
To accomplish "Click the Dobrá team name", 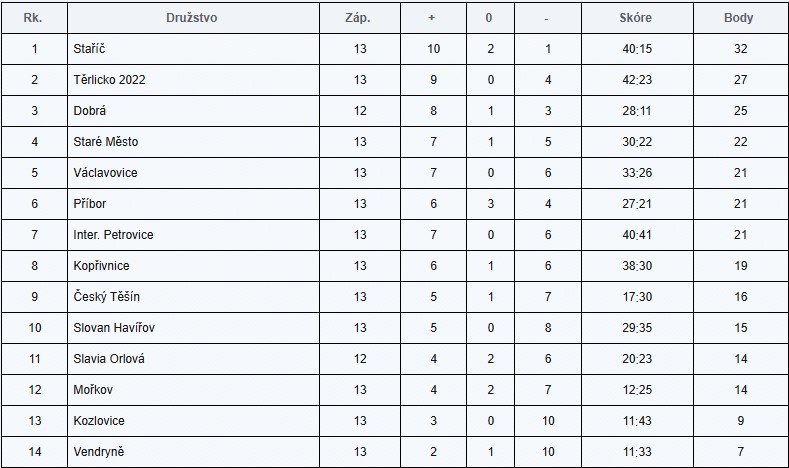I will point(90,111).
